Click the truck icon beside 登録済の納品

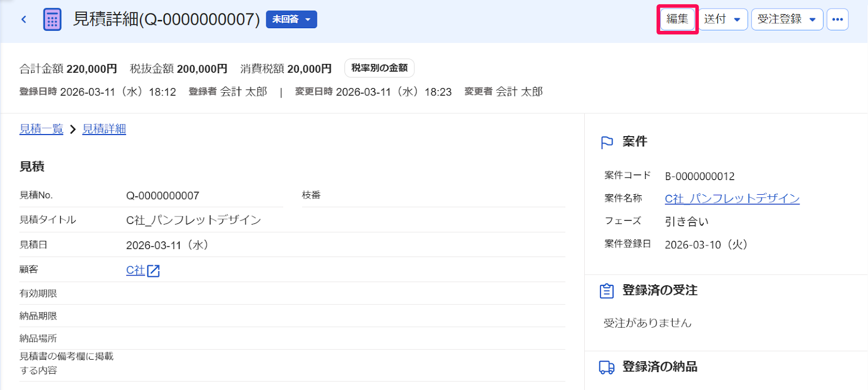[607, 367]
